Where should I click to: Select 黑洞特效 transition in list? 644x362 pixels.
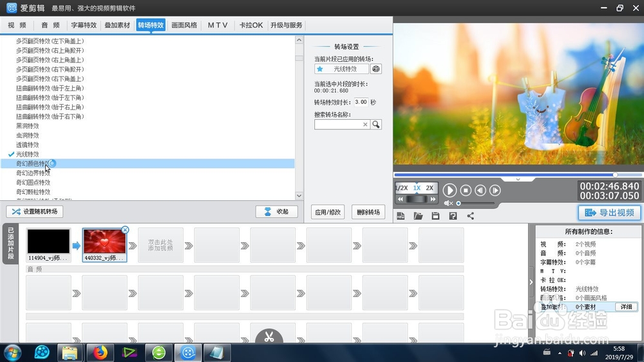pos(28,126)
